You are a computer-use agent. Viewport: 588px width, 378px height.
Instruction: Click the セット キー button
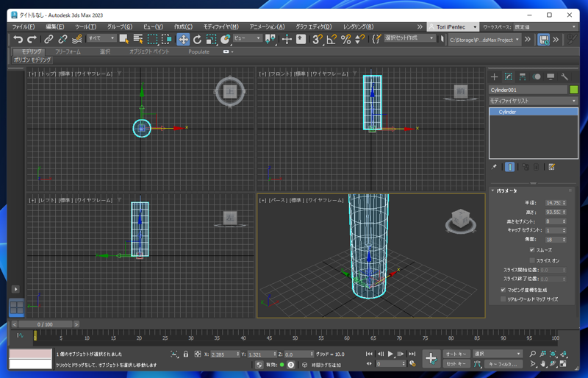click(x=456, y=364)
